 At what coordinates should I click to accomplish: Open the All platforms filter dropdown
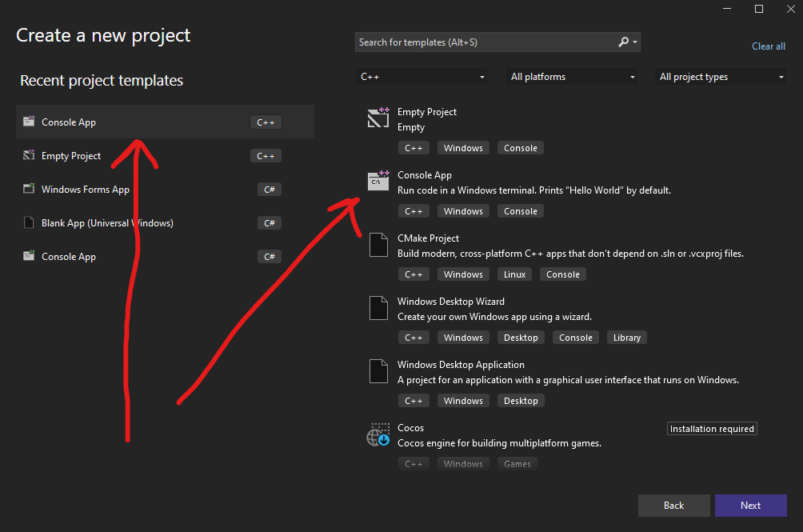[572, 77]
